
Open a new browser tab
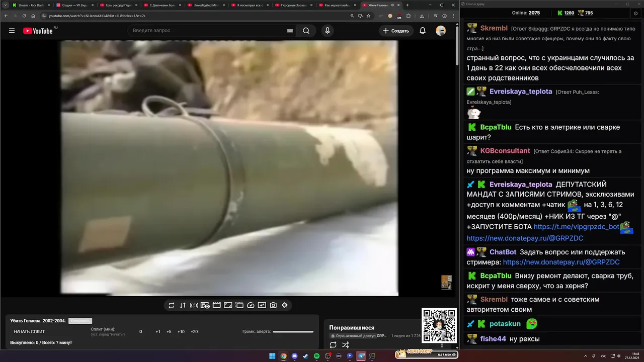point(408,5)
